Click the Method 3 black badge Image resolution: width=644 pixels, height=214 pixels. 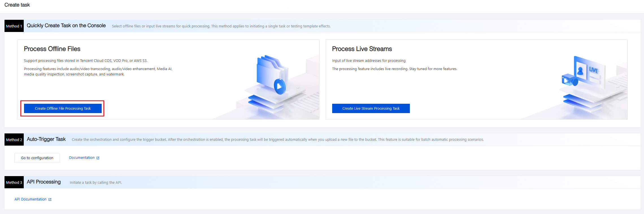click(x=14, y=182)
